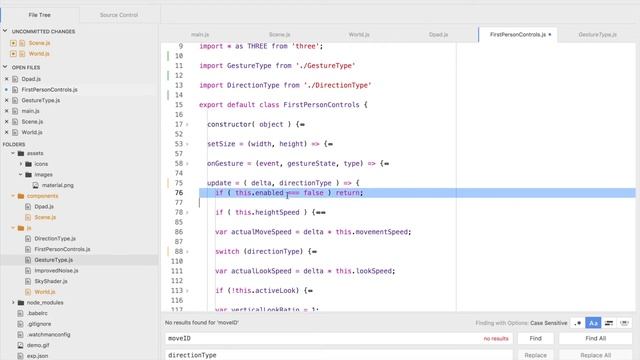
Task: Click modified status icon beside uncommitted Scene.js
Action: [x=13, y=43]
